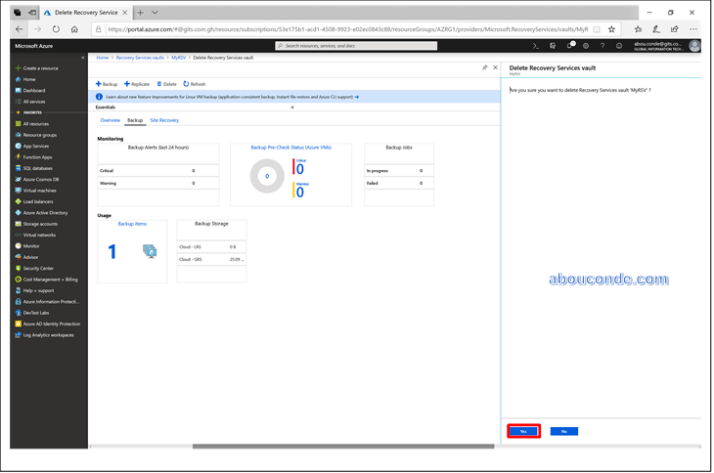The height and width of the screenshot is (473, 714).
Task: Open Security Center in the sidebar
Action: coord(38,268)
